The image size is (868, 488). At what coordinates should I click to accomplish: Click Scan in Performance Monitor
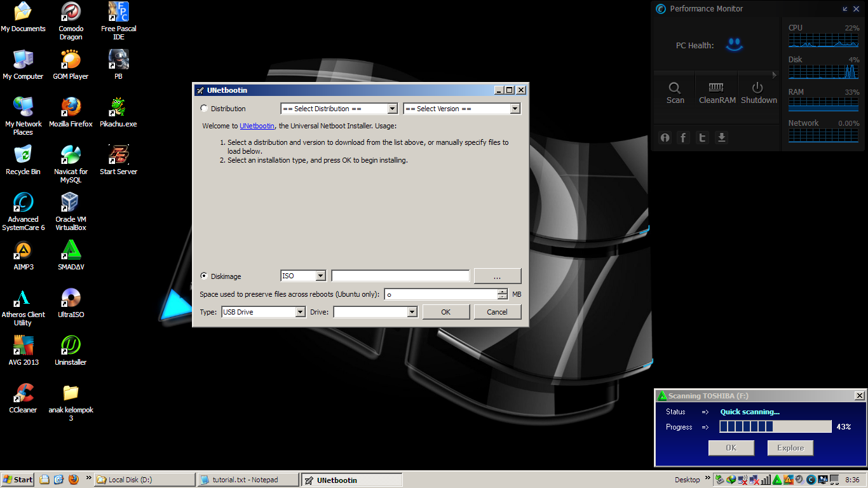(675, 93)
